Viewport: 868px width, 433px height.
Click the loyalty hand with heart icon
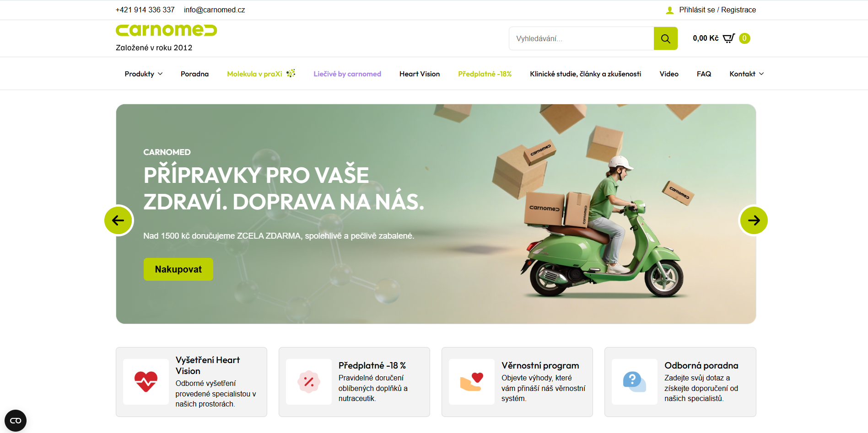472,382
